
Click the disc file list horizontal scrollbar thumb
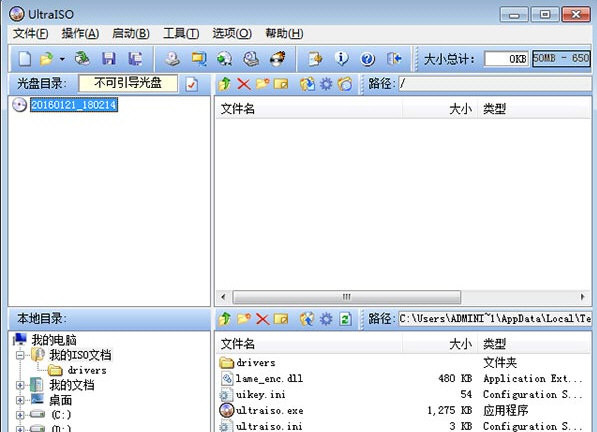346,297
